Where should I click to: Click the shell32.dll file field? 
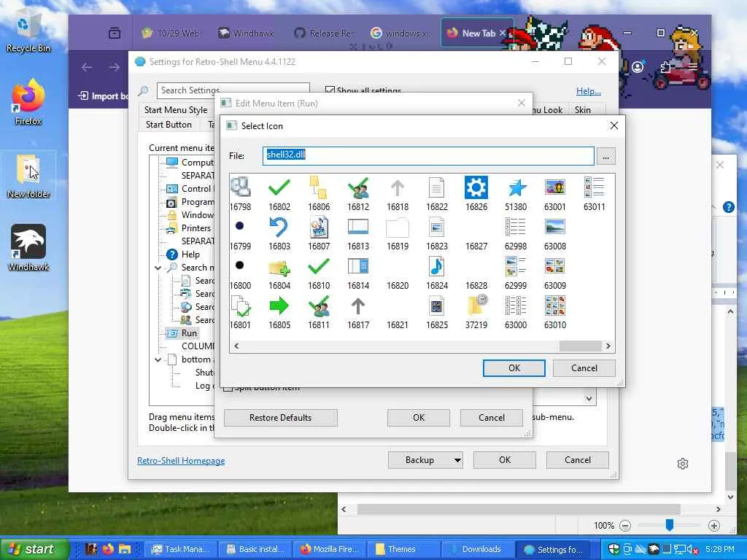[x=428, y=156]
